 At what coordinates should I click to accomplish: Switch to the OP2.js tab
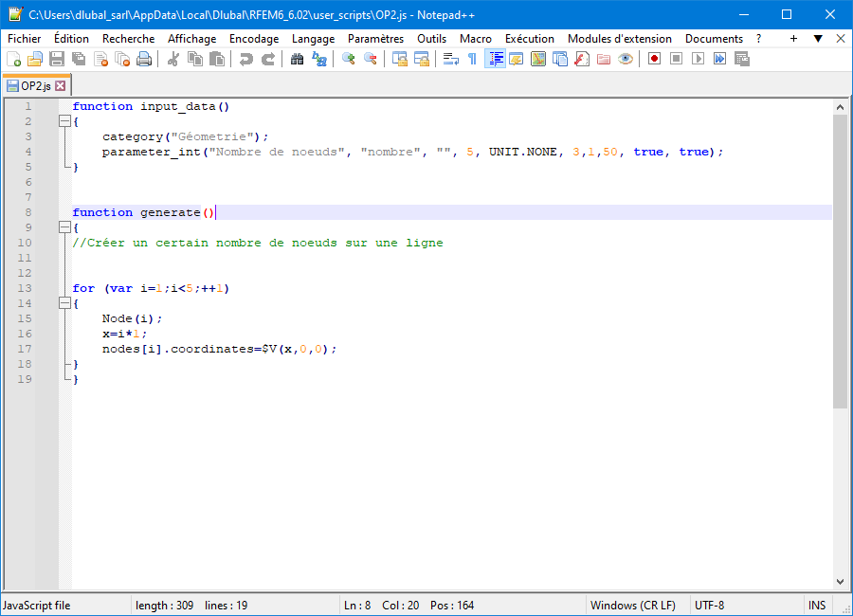pos(36,83)
